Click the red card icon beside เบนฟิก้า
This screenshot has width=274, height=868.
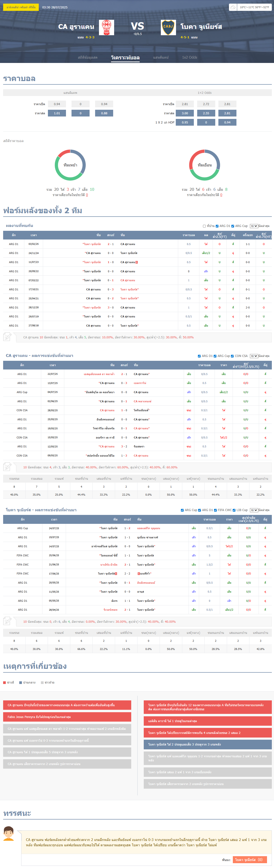point(138,574)
